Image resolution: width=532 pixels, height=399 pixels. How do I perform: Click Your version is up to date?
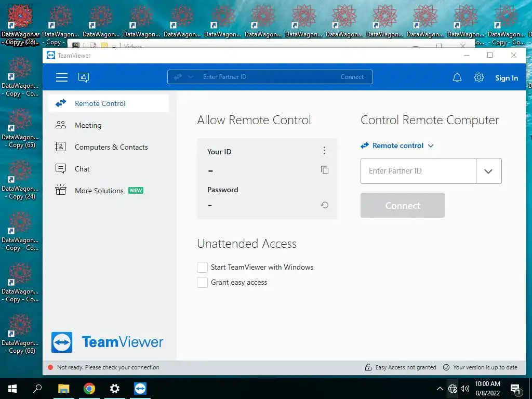click(480, 367)
